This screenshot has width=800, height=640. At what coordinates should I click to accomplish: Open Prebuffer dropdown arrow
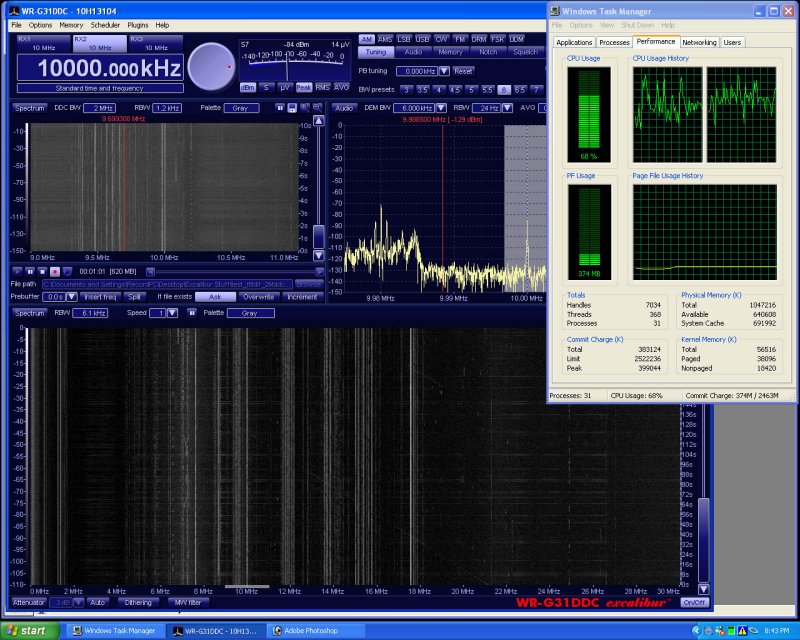[x=71, y=297]
